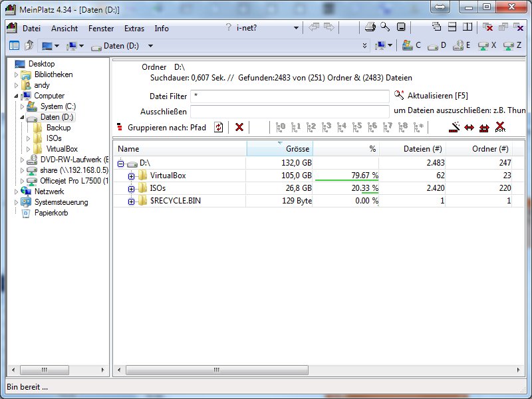Open the Gruppieren nach: Pfad option
Image resolution: width=532 pixels, height=399 pixels.
[x=166, y=127]
